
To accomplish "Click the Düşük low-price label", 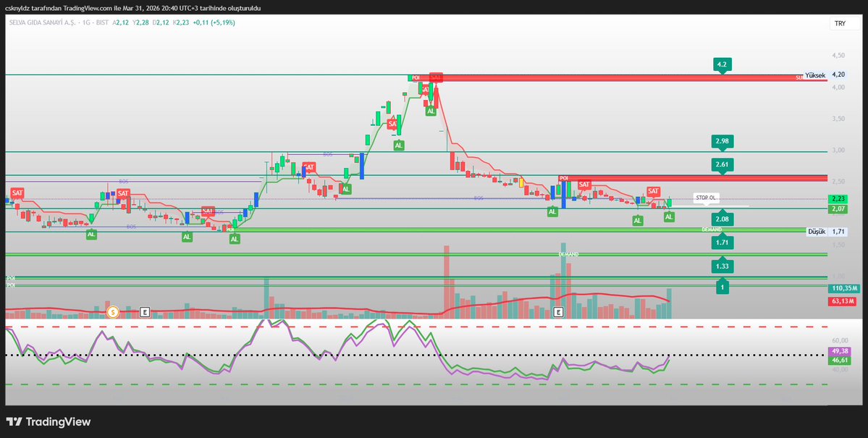I will (x=817, y=232).
